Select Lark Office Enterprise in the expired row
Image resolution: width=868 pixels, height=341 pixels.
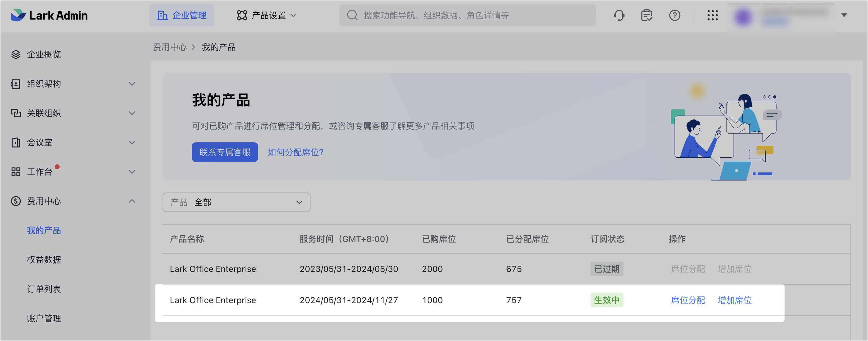pos(213,269)
